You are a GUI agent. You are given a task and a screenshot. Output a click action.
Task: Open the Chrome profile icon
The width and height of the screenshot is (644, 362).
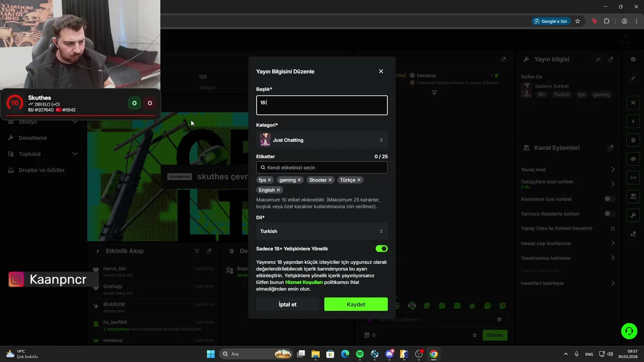click(x=624, y=21)
